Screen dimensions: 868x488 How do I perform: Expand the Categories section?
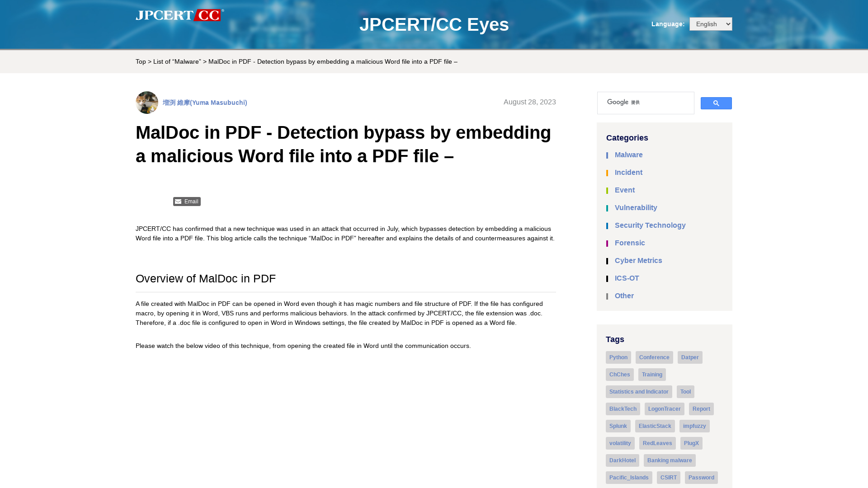[627, 138]
